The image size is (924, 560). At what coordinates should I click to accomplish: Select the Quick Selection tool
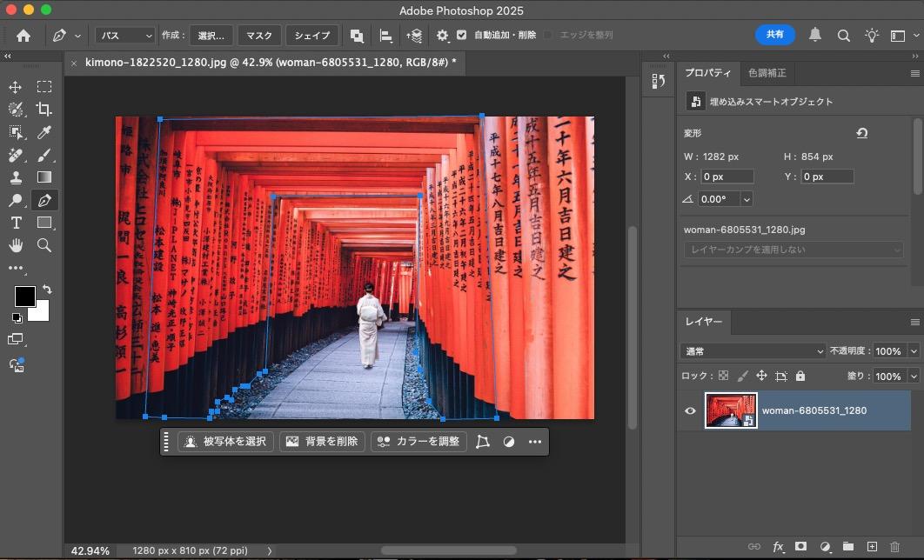point(16,110)
